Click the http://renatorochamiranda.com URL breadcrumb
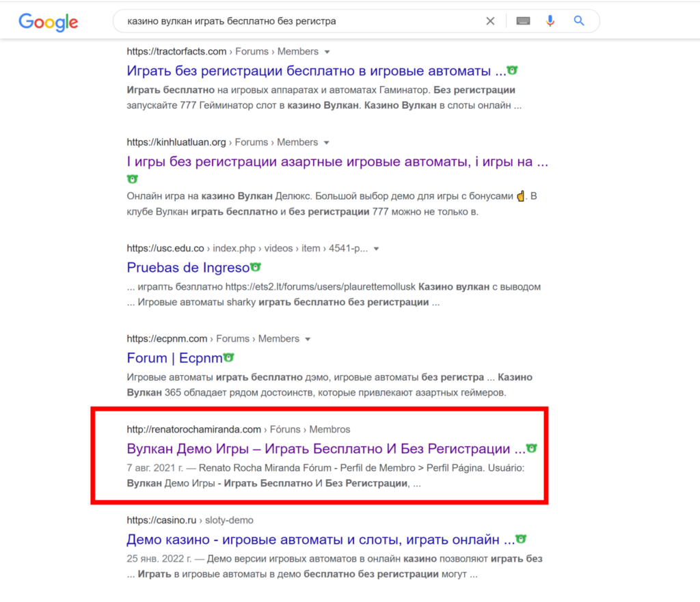Screen dimensions: 700x602 [x=239, y=430]
